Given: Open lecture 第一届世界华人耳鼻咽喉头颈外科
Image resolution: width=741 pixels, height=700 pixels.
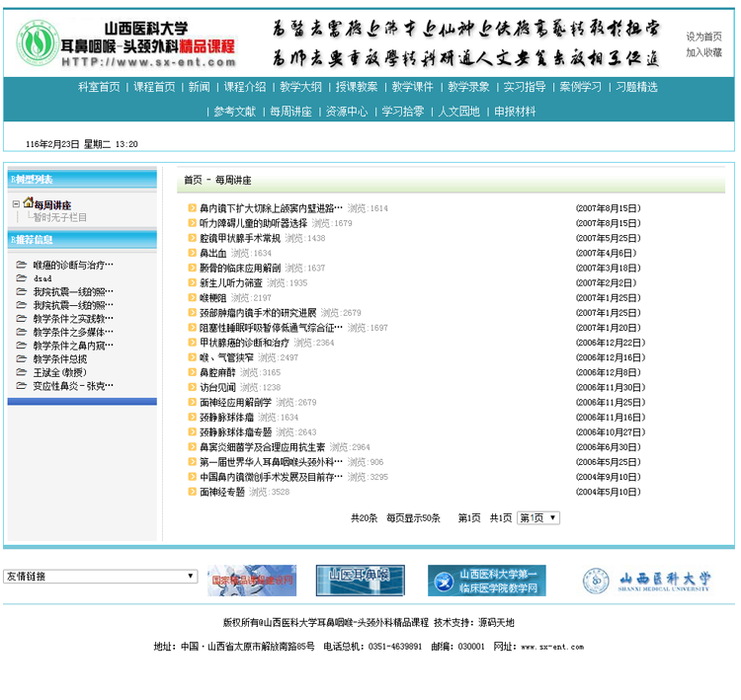Looking at the screenshot, I should point(271,462).
